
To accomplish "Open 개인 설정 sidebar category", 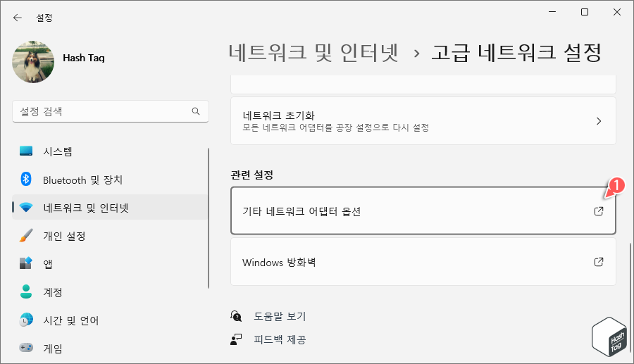I will point(111,236).
